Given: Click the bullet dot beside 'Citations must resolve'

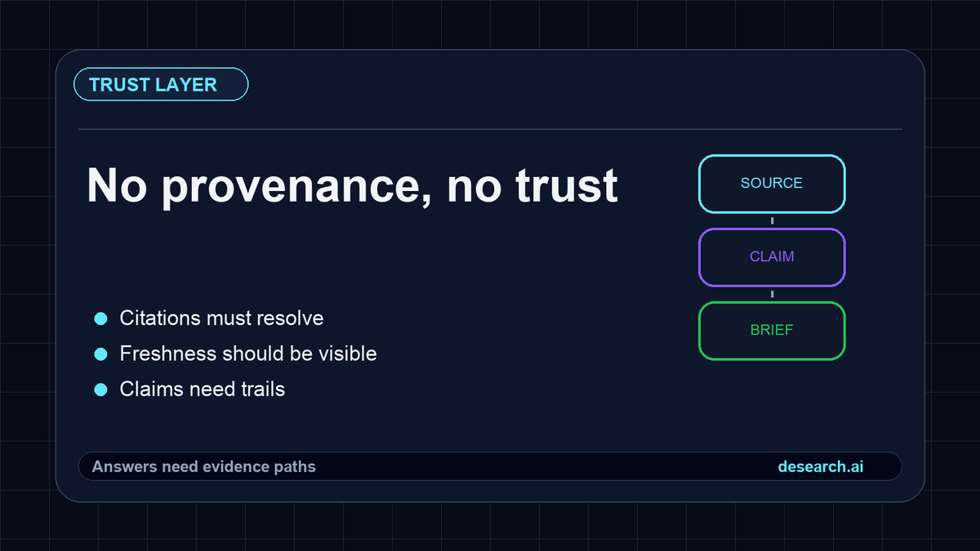Looking at the screenshot, I should click(x=101, y=318).
